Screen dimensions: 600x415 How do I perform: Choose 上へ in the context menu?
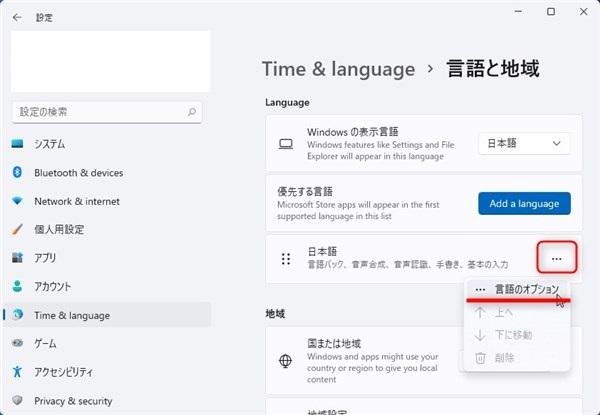click(x=517, y=312)
